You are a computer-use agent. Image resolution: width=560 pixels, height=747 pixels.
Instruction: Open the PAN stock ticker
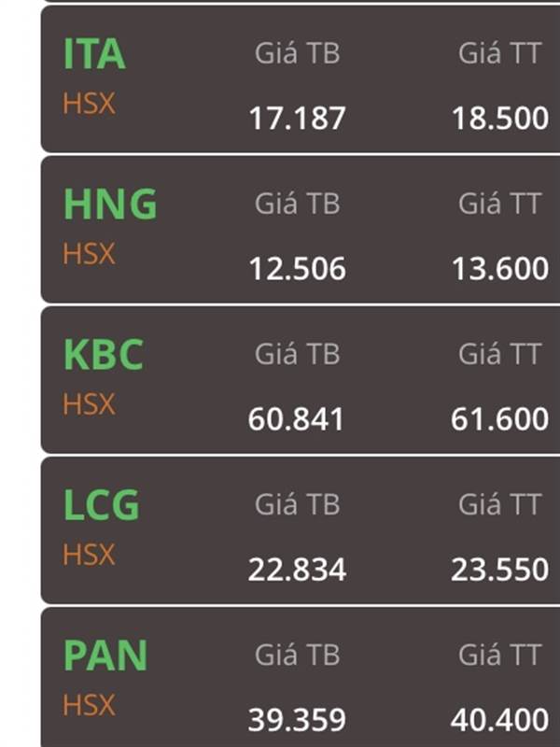pyautogui.click(x=105, y=655)
